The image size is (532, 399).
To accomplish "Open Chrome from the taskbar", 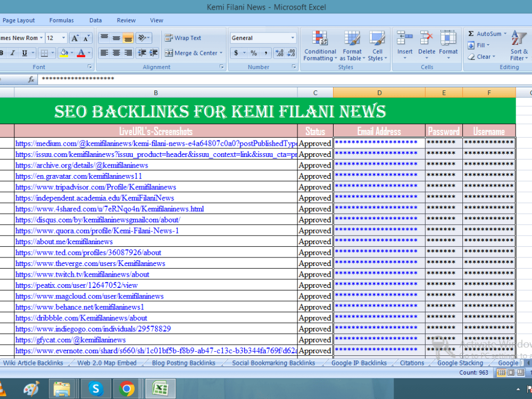I will click(127, 388).
